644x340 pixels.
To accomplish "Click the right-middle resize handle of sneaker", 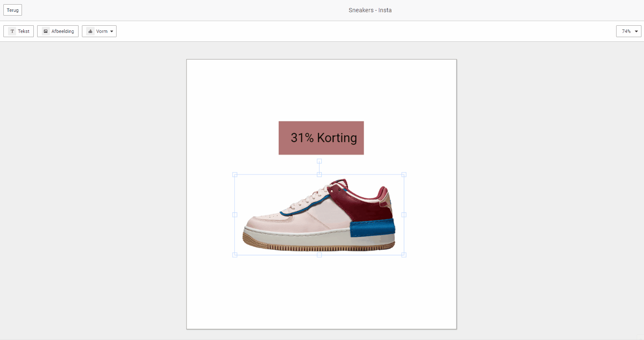I will tap(404, 215).
